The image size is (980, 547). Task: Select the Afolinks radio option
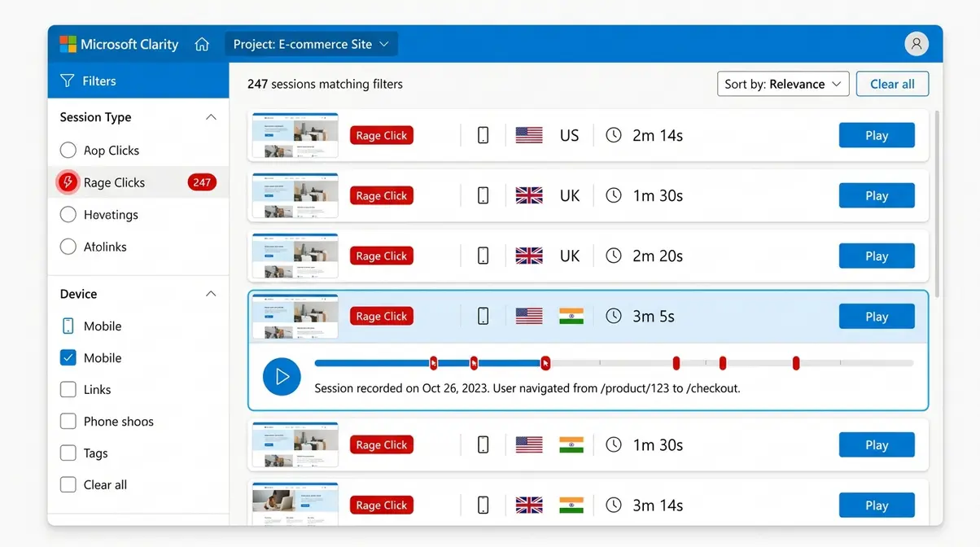[68, 247]
